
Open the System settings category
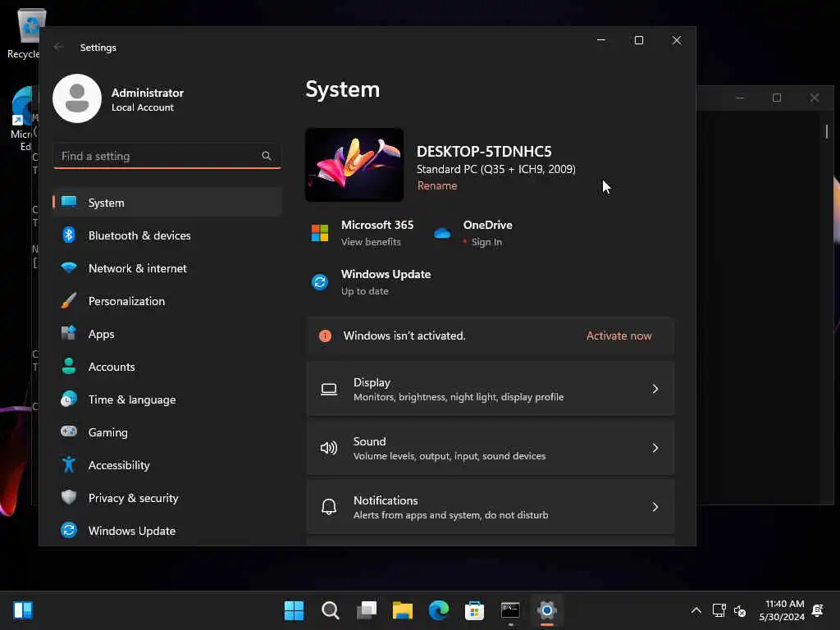coord(167,203)
